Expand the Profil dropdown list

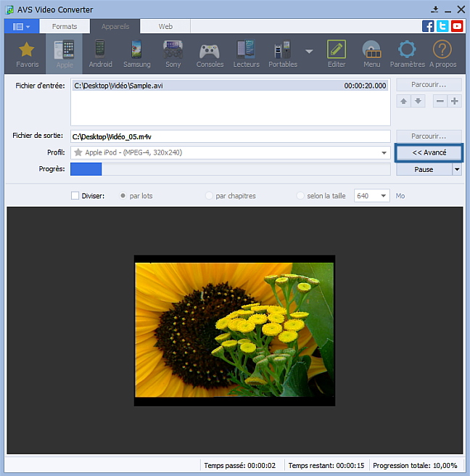click(384, 153)
